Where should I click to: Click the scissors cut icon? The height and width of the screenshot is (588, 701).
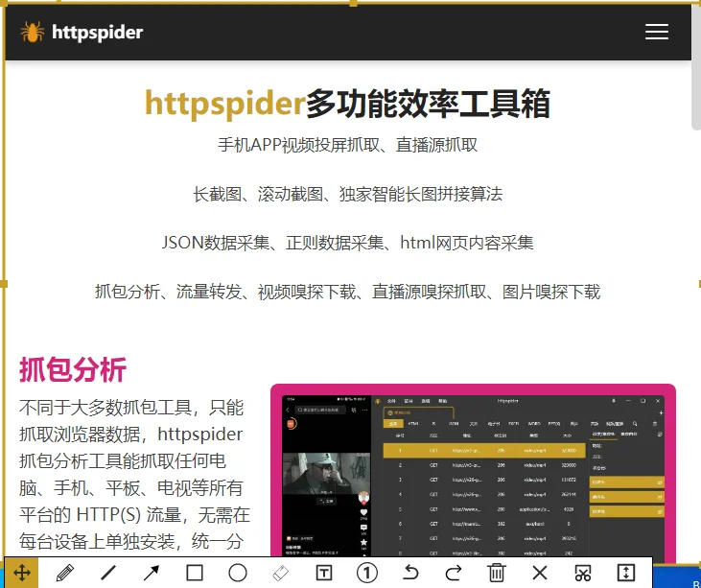pos(583,573)
